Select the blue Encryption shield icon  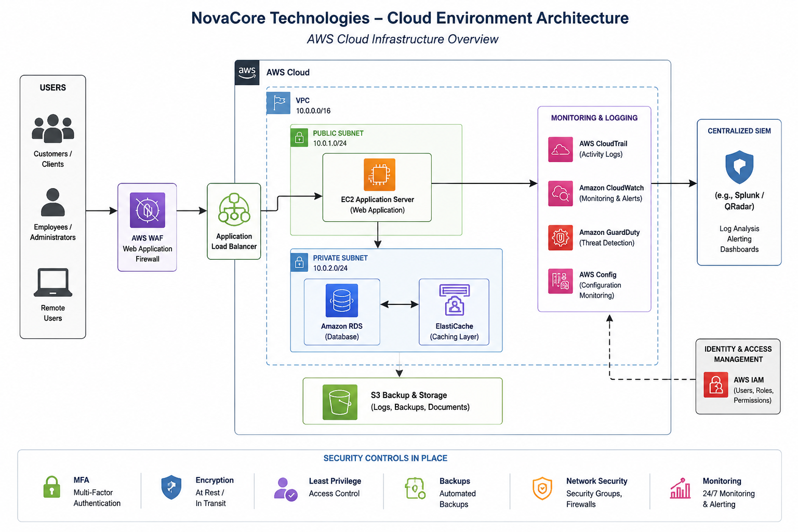[x=171, y=487]
